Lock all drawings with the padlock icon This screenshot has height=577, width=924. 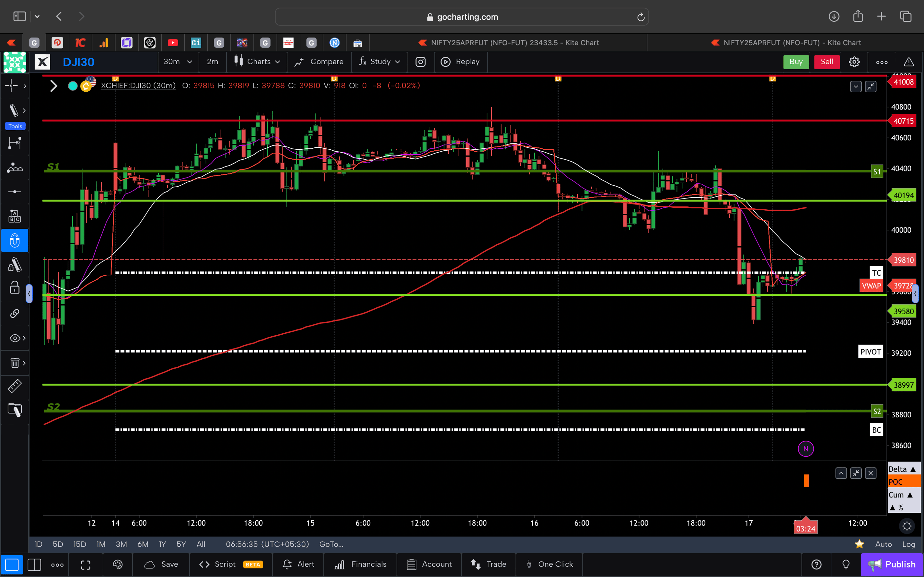coord(14,288)
